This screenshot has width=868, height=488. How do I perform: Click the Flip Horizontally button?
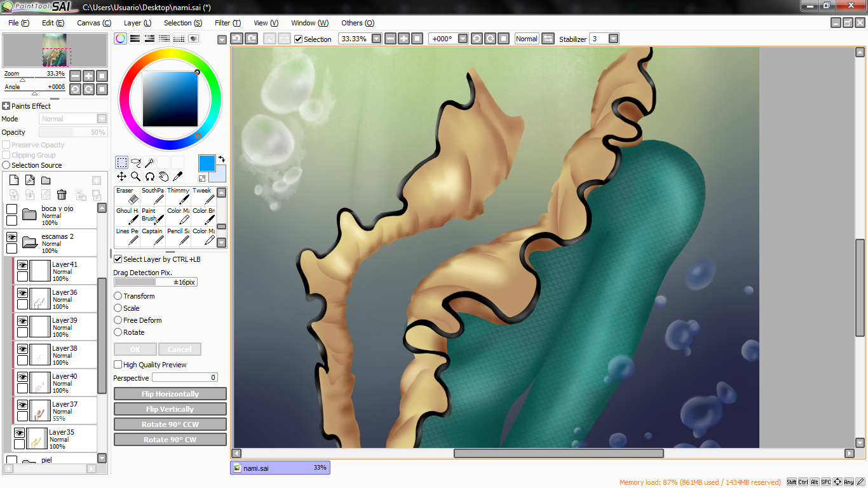(x=170, y=394)
